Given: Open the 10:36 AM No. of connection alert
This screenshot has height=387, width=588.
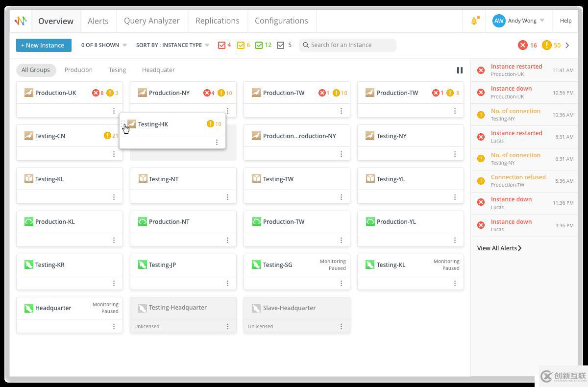Looking at the screenshot, I should point(524,115).
